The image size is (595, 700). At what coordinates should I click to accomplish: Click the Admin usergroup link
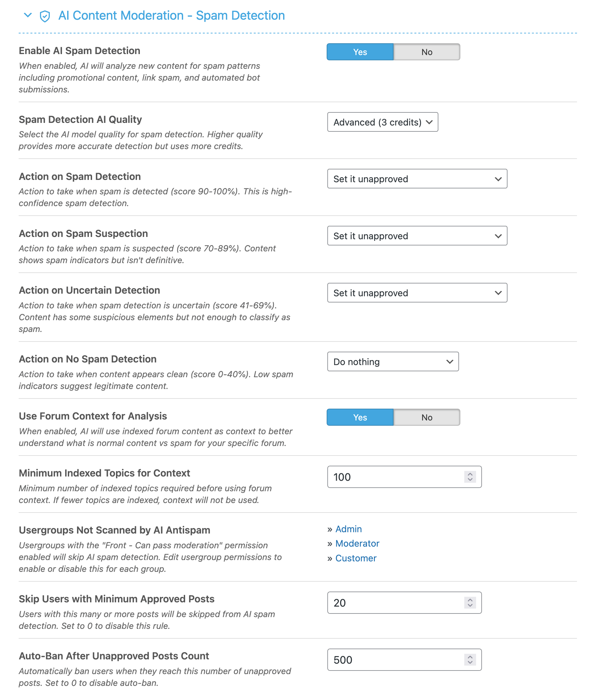tap(348, 529)
